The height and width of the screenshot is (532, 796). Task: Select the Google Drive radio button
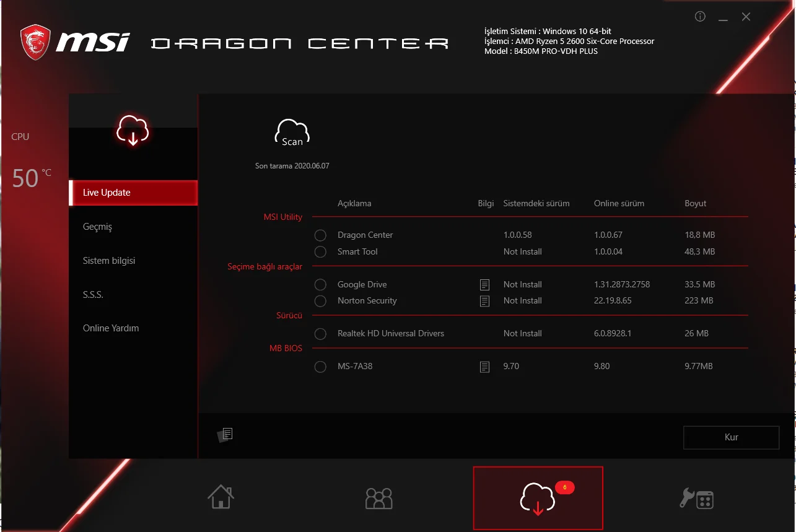(320, 285)
